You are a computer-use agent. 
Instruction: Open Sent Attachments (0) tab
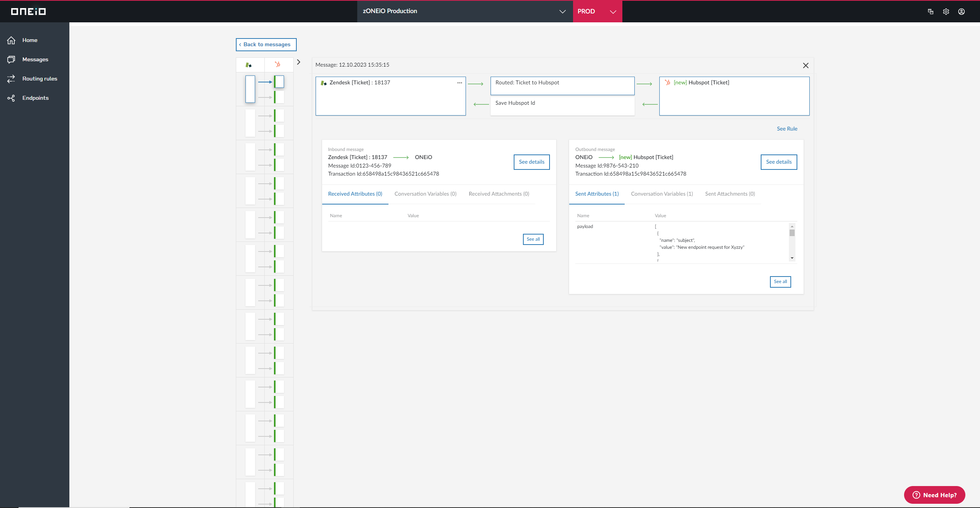point(730,194)
